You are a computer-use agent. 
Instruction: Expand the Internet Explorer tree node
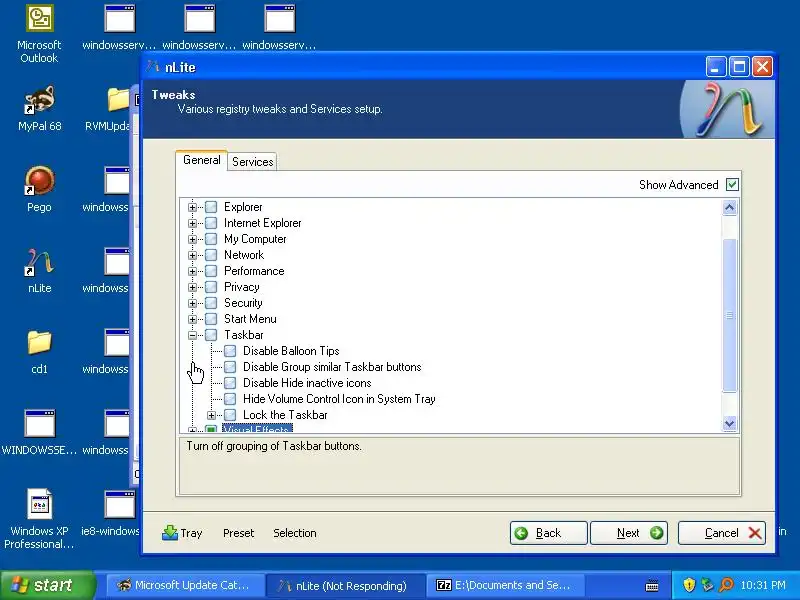click(192, 223)
